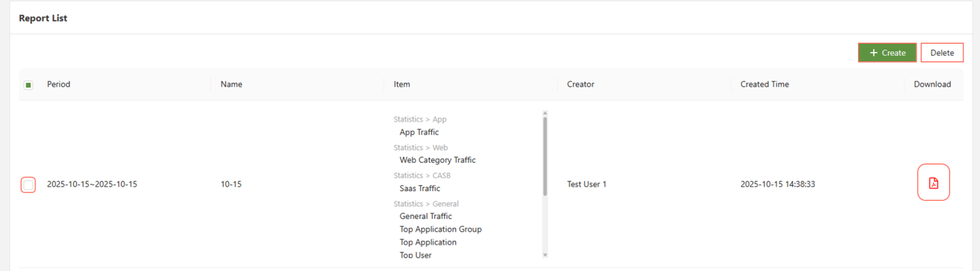Select the App Traffic item entry
The width and height of the screenshot is (980, 271).
pos(419,132)
